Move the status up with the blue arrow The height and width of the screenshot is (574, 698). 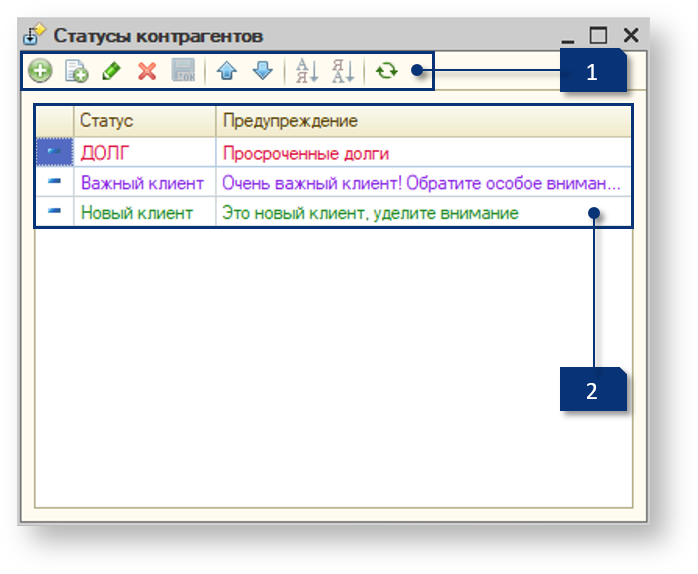pos(227,70)
